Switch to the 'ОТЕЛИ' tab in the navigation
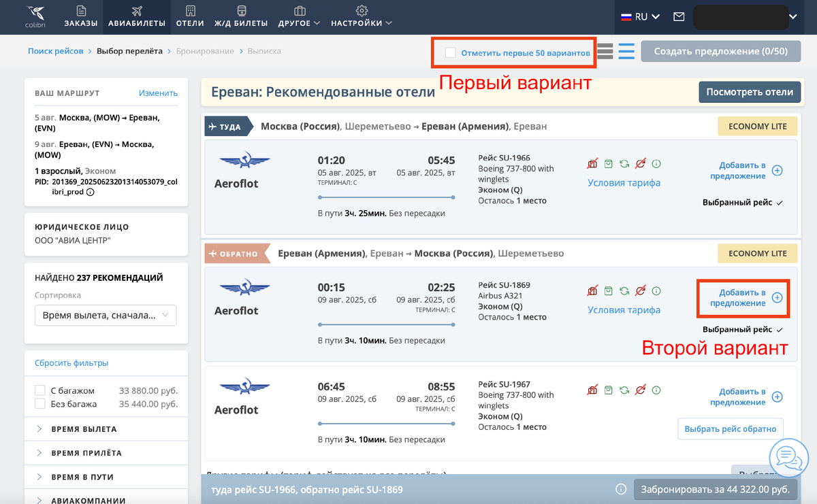Image resolution: width=817 pixels, height=504 pixels. coord(190,16)
